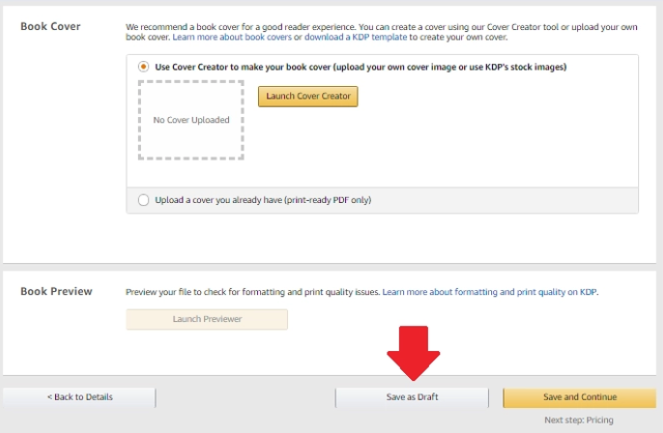Click the Launch Cover Creator button
The image size is (663, 433).
coord(308,96)
